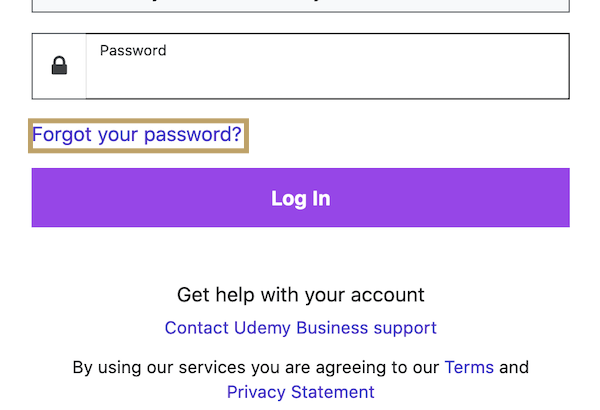Click the word Password above the input
This screenshot has width=600, height=410.
(133, 50)
